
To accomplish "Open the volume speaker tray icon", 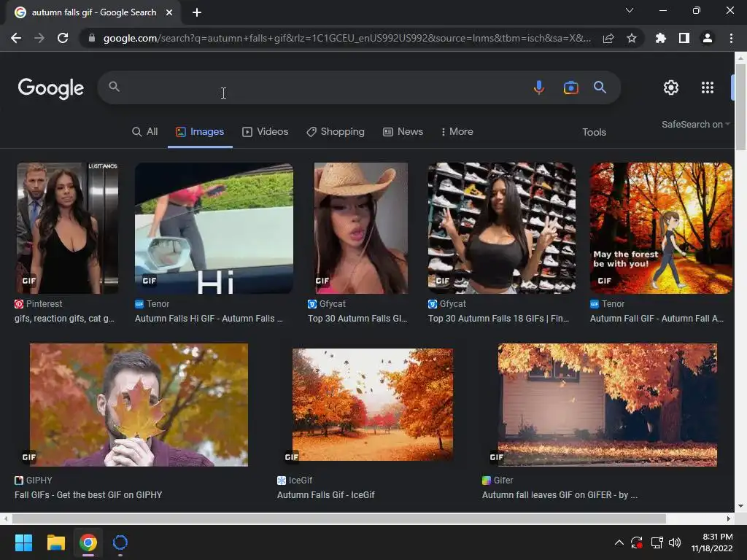I will click(675, 542).
